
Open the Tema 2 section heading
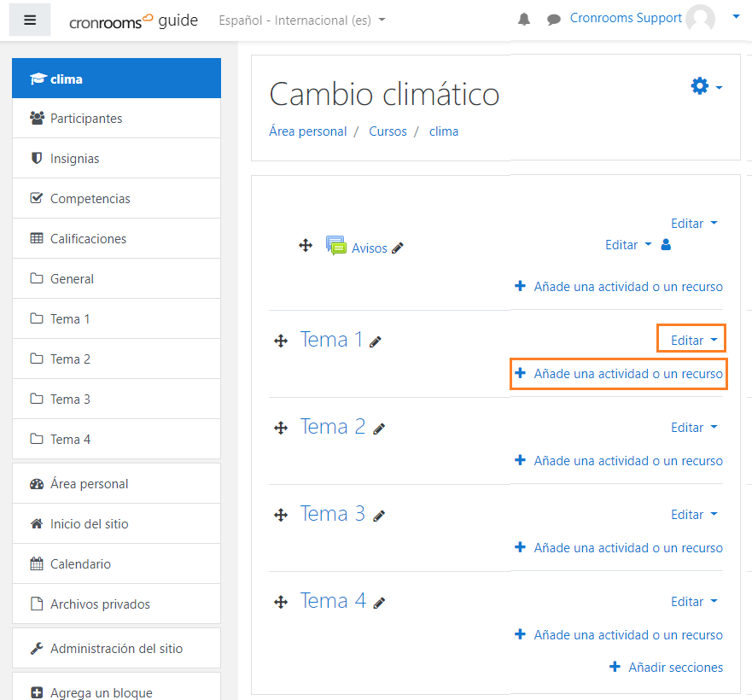pos(333,427)
